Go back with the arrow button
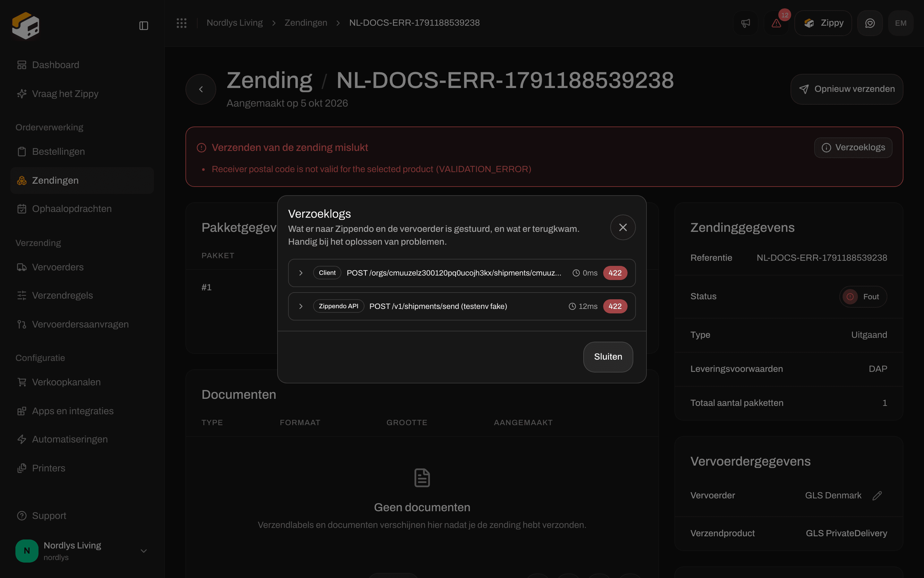The width and height of the screenshot is (924, 578). (201, 89)
